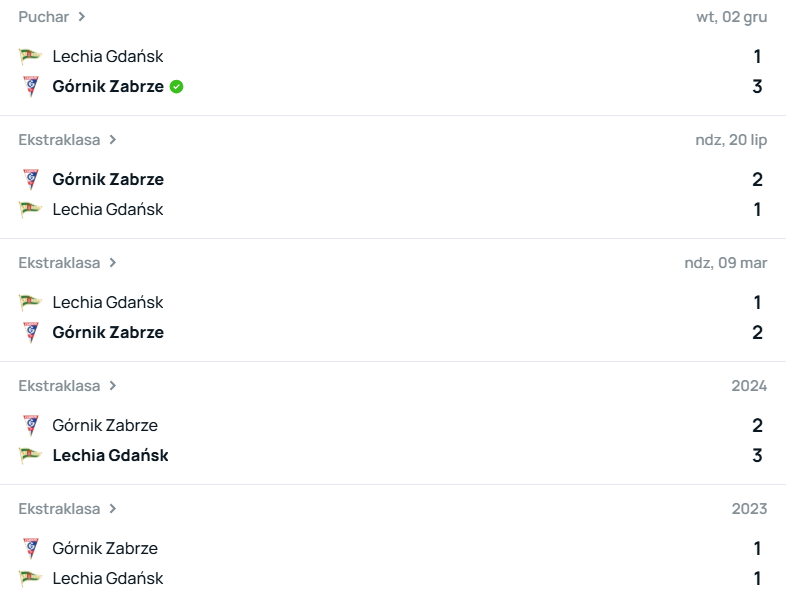The image size is (786, 605).
Task: Open chevron next to Ekstraklasa for 20 lip
Action: (x=113, y=140)
